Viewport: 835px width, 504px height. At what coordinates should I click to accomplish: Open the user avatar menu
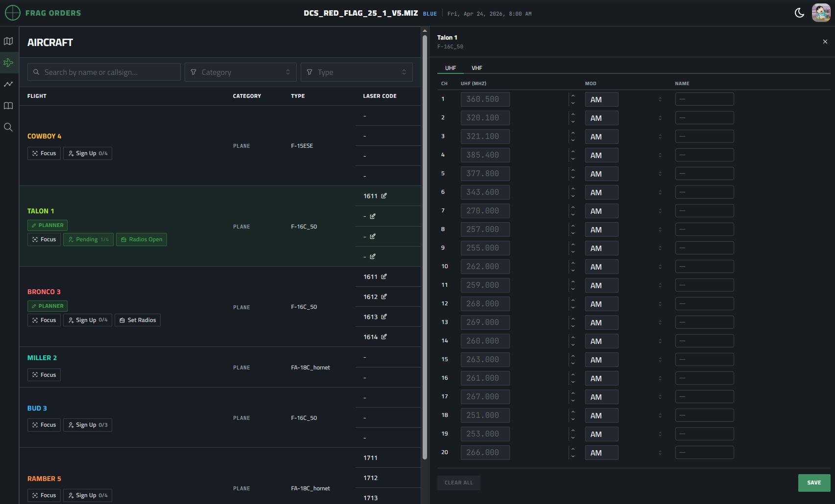pyautogui.click(x=821, y=13)
